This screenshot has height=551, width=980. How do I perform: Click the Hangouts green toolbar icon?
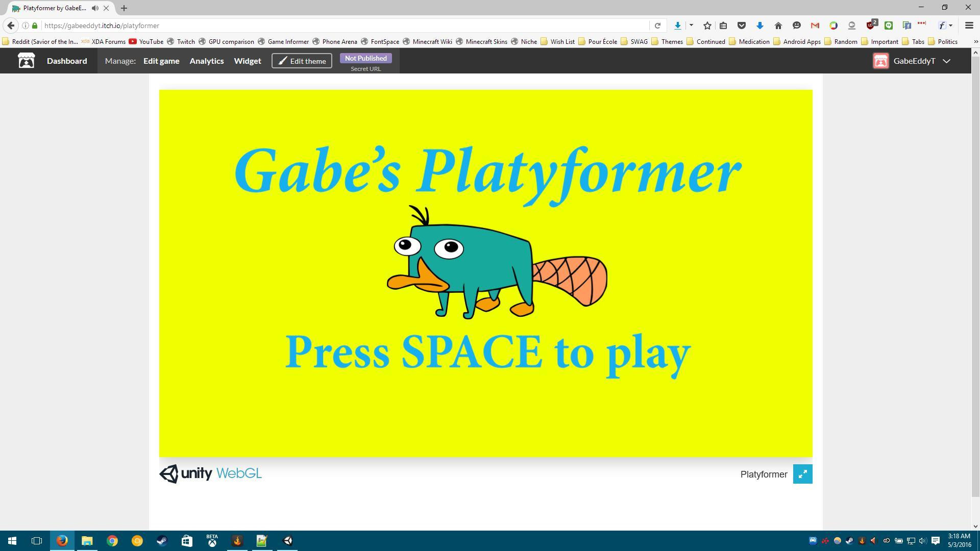tap(889, 26)
